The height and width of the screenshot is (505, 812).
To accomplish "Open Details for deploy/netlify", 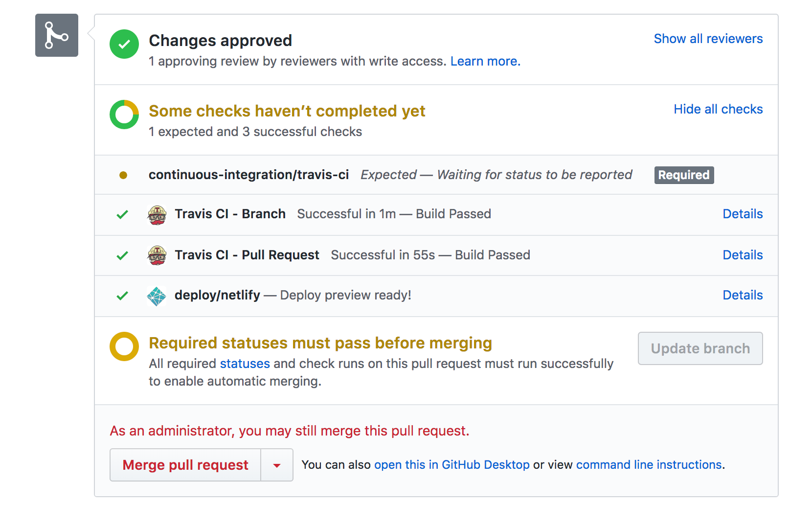I will click(743, 295).
